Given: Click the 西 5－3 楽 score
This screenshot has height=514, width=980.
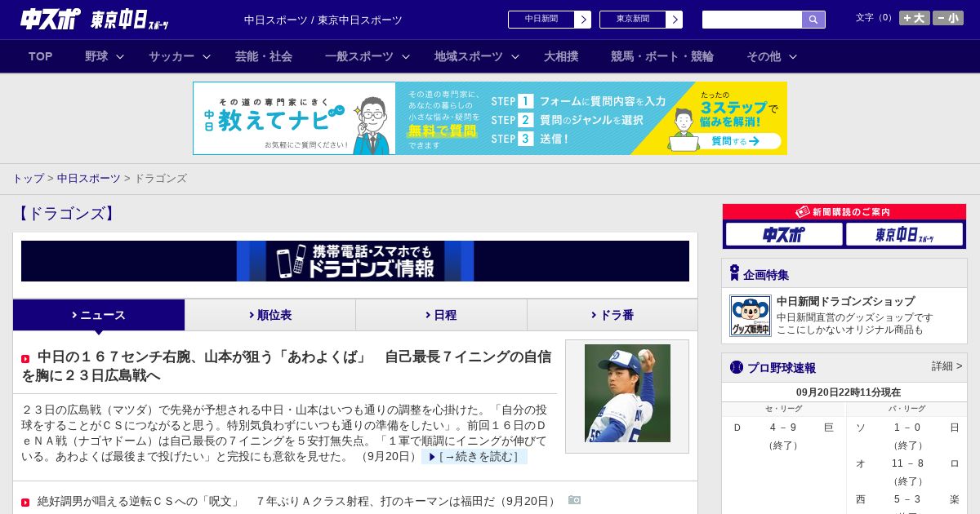Looking at the screenshot, I should (907, 499).
